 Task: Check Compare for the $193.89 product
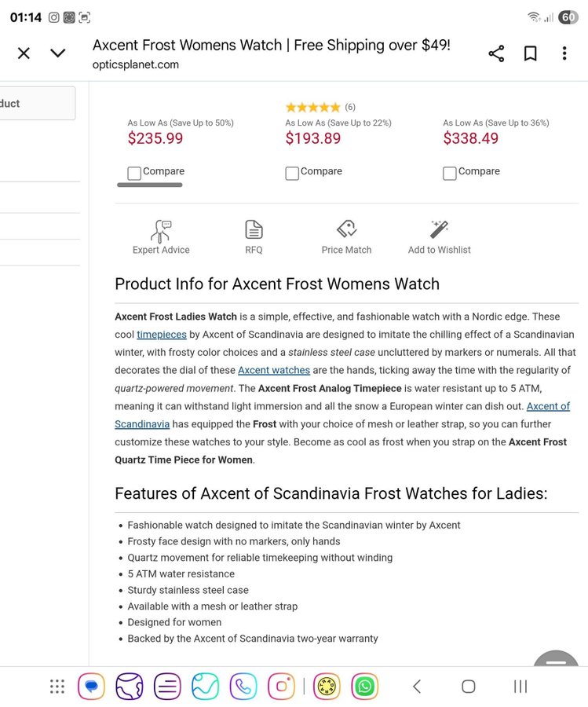[292, 173]
